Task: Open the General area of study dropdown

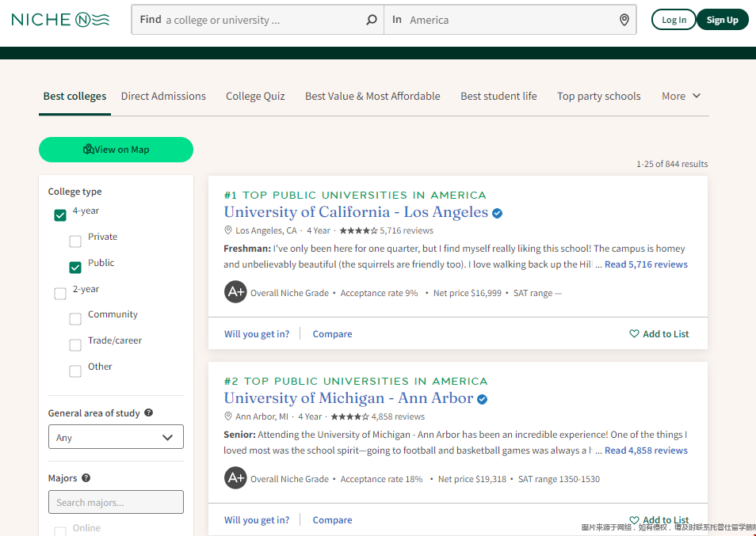Action: point(116,437)
